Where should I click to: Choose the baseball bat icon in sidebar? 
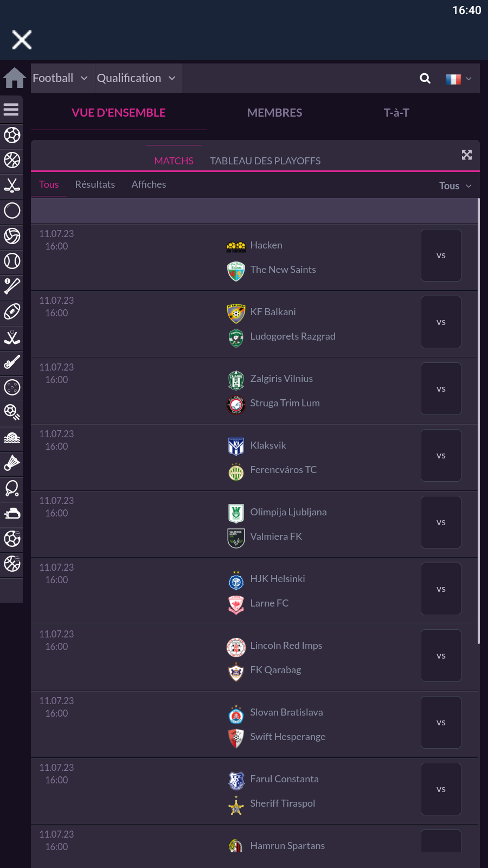click(12, 286)
